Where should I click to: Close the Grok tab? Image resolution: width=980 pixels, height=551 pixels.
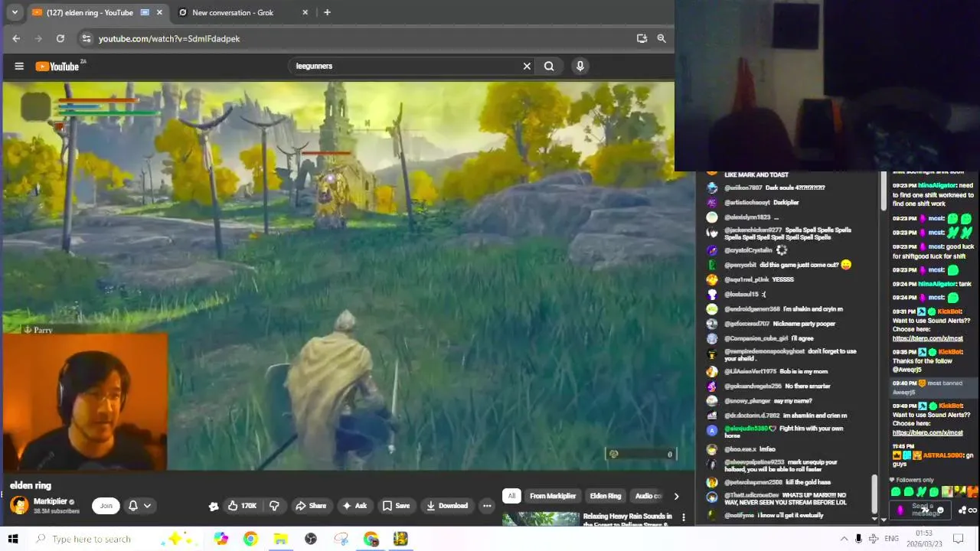305,12
